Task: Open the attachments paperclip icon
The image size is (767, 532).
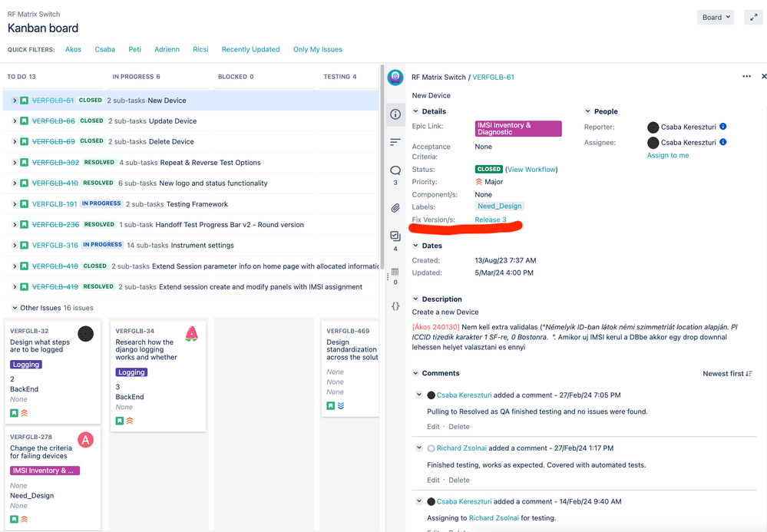Action: pyautogui.click(x=395, y=208)
